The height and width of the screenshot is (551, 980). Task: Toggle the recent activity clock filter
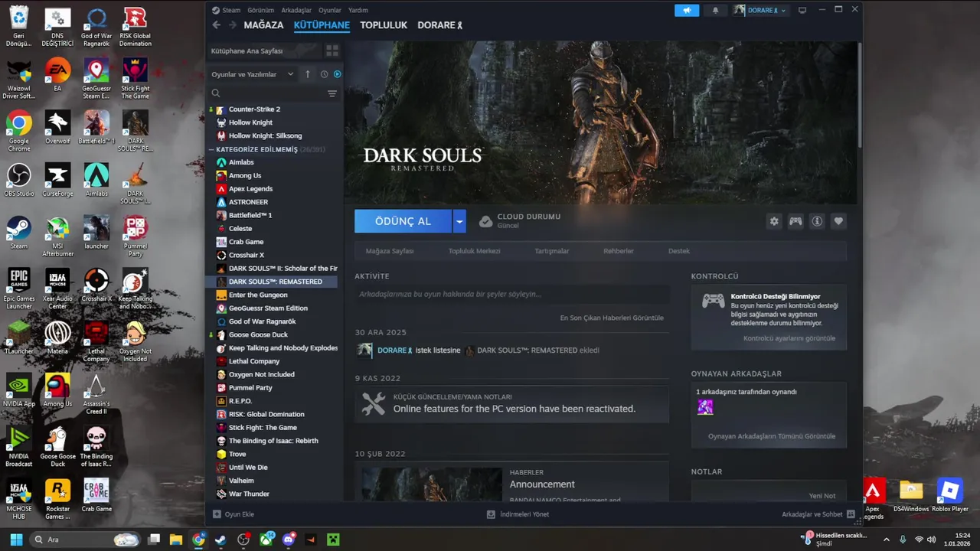(x=324, y=74)
